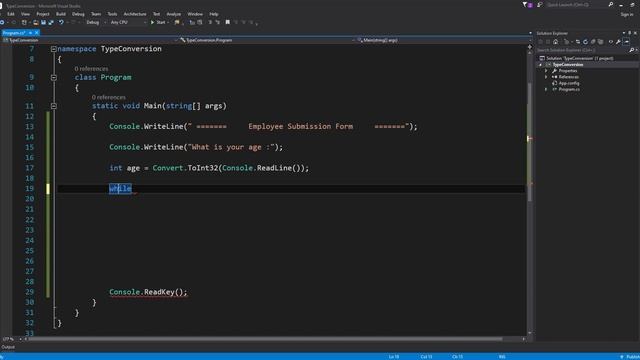Screen dimensions: 640x360
Task: Click the New Project toolbar icon
Action: 24,22
